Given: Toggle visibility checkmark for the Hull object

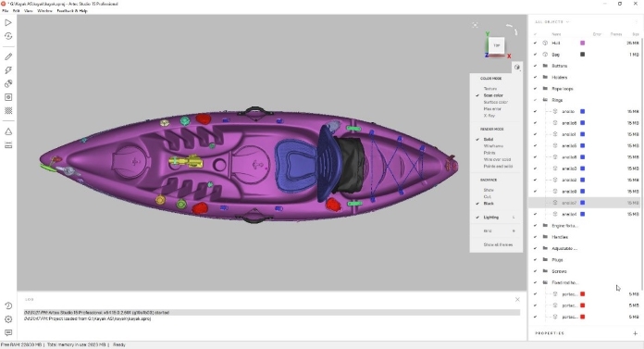Looking at the screenshot, I should click(x=535, y=43).
